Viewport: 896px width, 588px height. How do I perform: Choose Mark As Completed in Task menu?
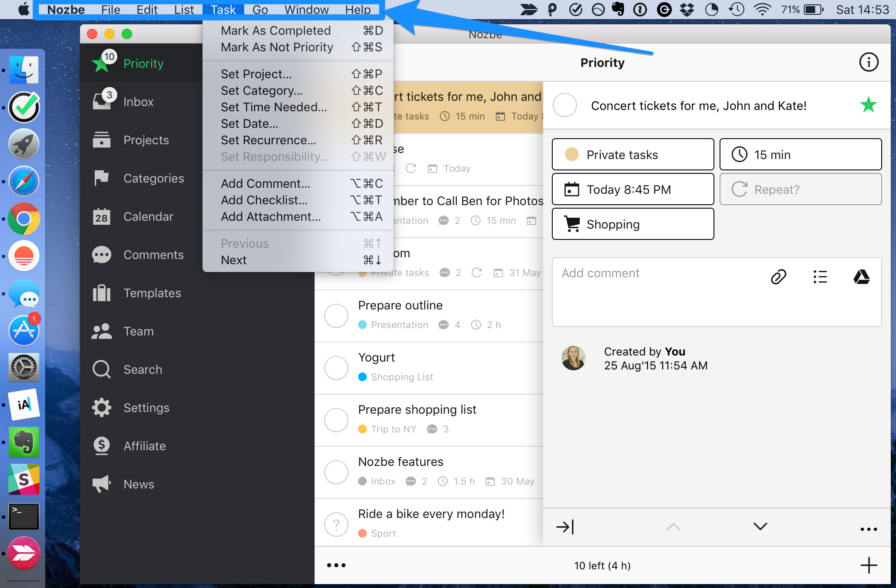tap(298, 30)
